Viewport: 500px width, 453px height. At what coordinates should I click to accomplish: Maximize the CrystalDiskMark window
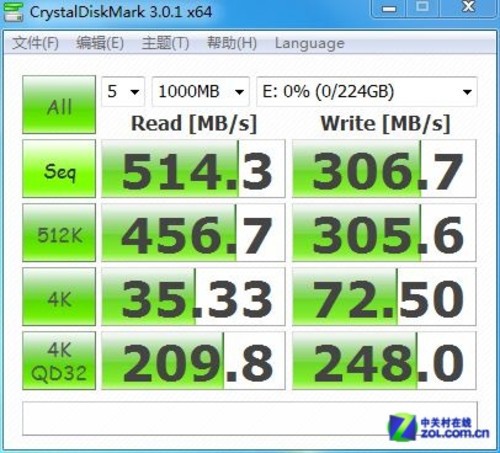coord(423,8)
